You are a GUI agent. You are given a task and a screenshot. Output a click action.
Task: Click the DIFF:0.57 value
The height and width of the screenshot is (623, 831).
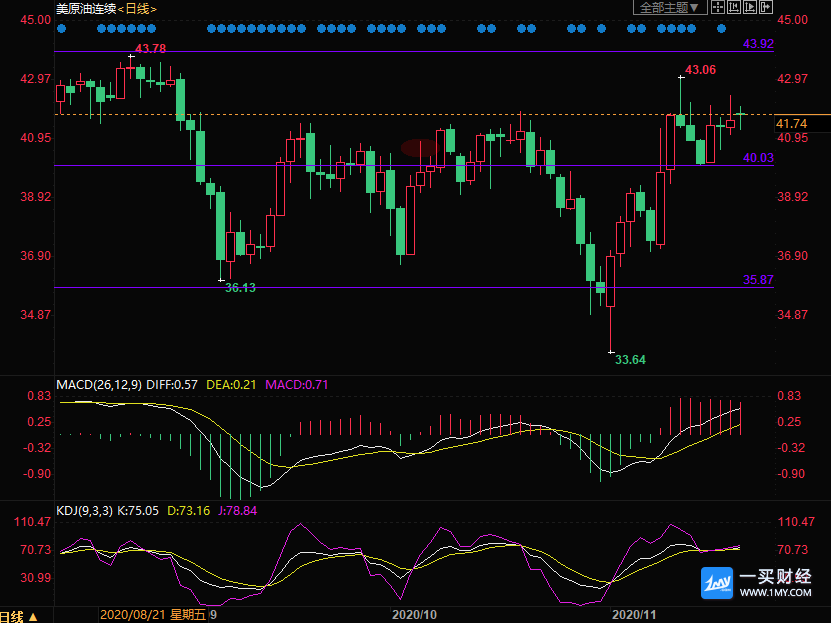(172, 385)
